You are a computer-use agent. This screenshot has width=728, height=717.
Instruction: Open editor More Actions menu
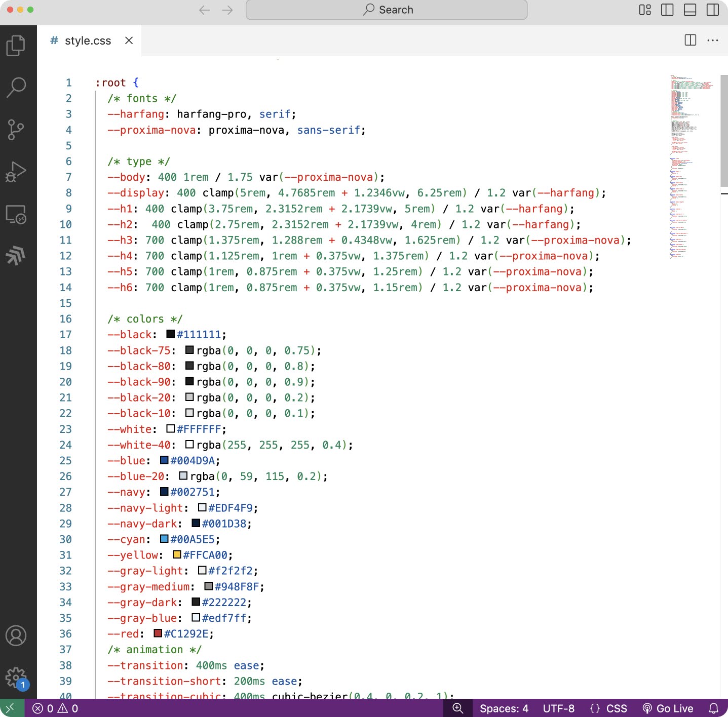point(713,40)
